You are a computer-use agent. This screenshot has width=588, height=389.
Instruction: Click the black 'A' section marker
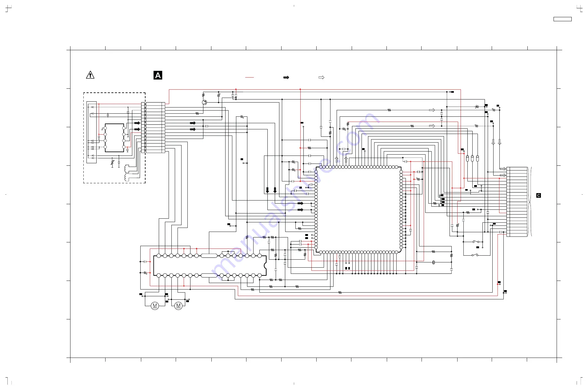(158, 75)
